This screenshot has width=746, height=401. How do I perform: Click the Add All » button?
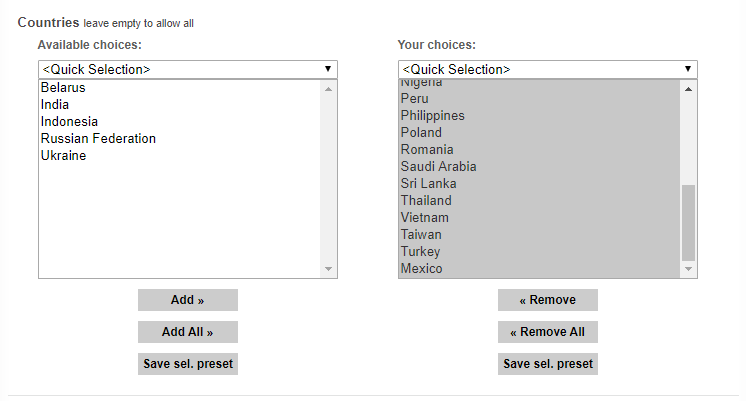pyautogui.click(x=188, y=332)
